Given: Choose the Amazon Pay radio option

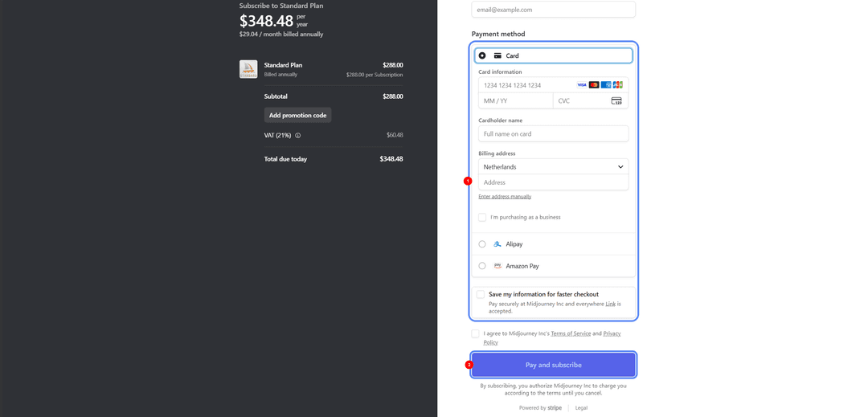Looking at the screenshot, I should click(482, 266).
